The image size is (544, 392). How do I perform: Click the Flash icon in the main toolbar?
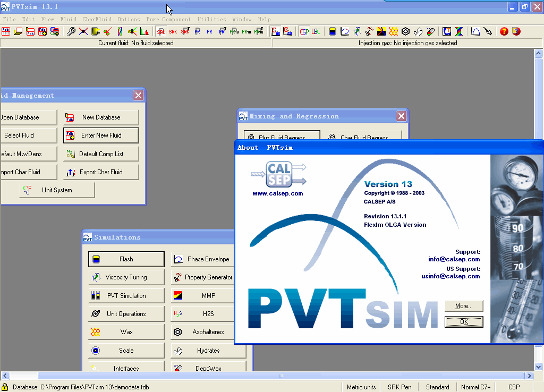pyautogui.click(x=333, y=31)
